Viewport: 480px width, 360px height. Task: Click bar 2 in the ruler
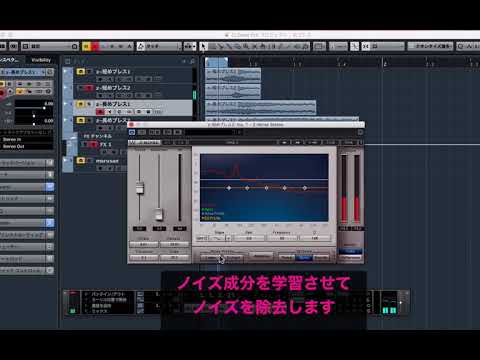coord(385,63)
